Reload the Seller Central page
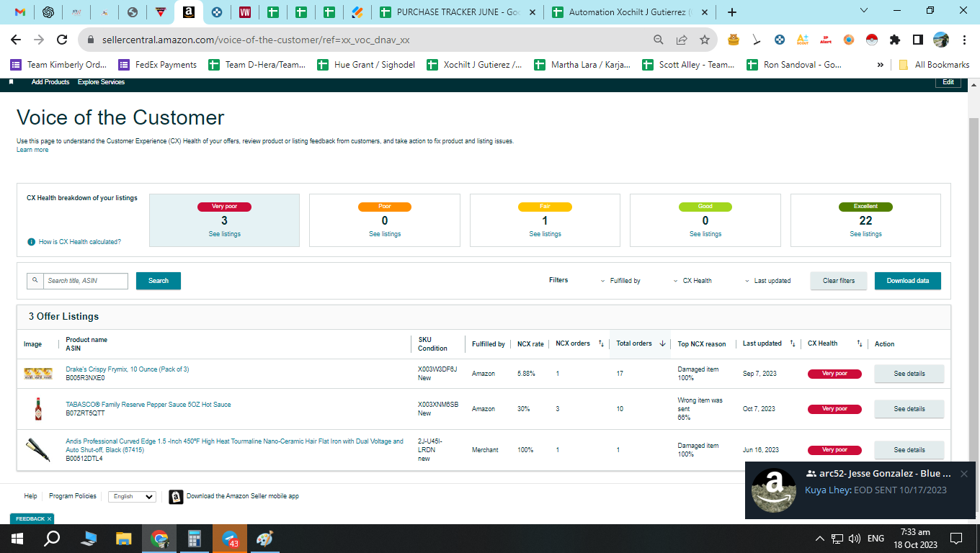The width and height of the screenshot is (980, 553). click(x=62, y=40)
